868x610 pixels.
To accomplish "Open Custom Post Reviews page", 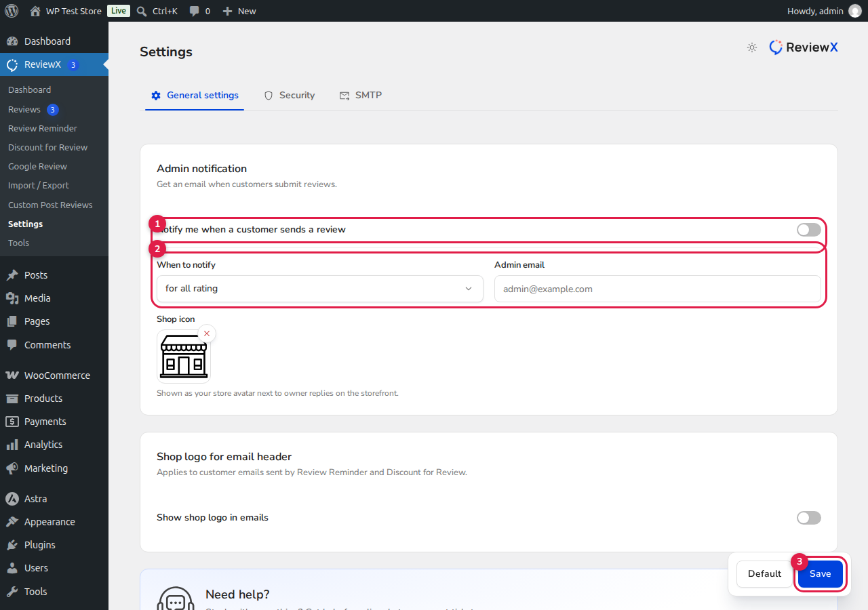I will pyautogui.click(x=54, y=205).
